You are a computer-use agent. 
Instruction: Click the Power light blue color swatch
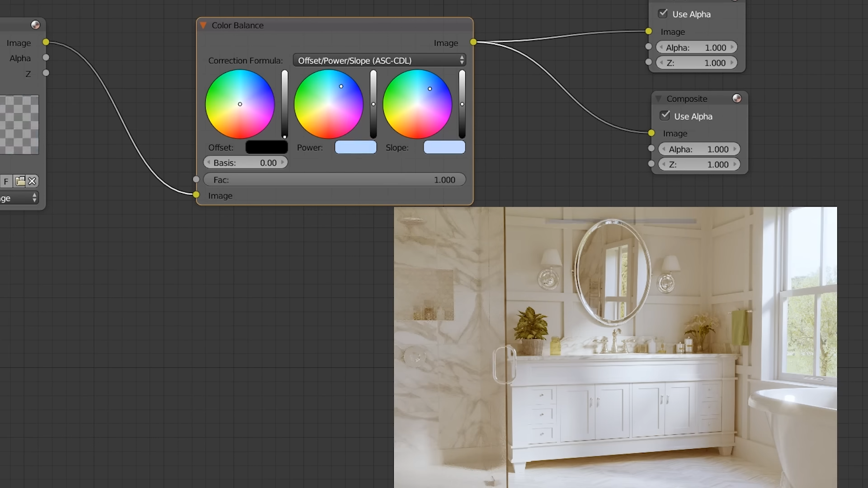(x=355, y=147)
